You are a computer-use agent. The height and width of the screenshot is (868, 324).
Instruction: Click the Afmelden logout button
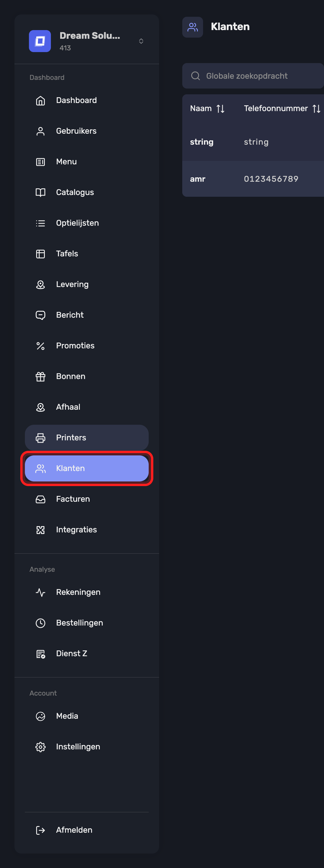click(x=87, y=830)
